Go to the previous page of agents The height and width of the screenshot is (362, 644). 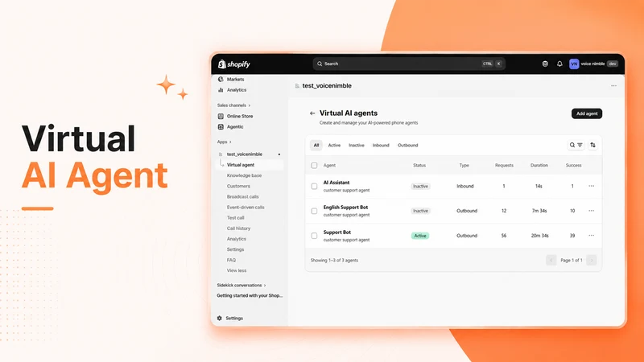click(x=551, y=260)
